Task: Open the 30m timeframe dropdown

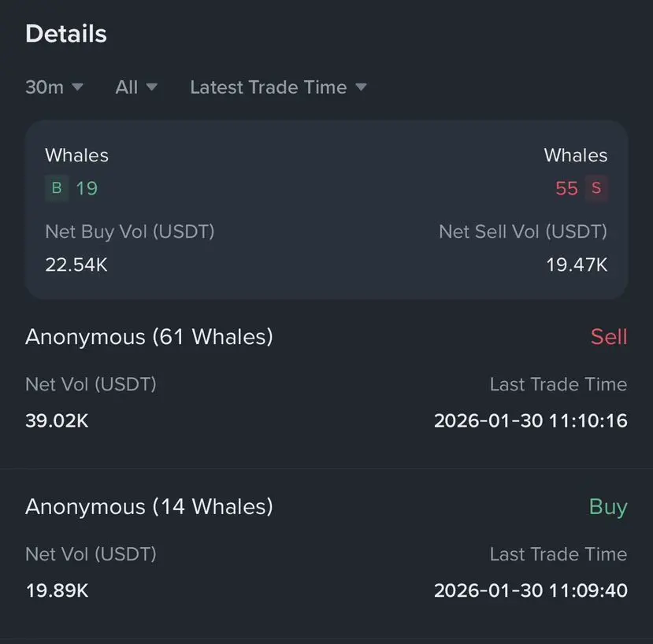Action: (54, 87)
